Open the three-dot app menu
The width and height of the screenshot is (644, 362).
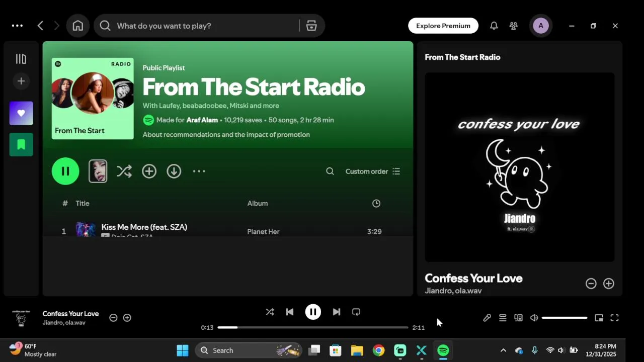[x=17, y=26]
